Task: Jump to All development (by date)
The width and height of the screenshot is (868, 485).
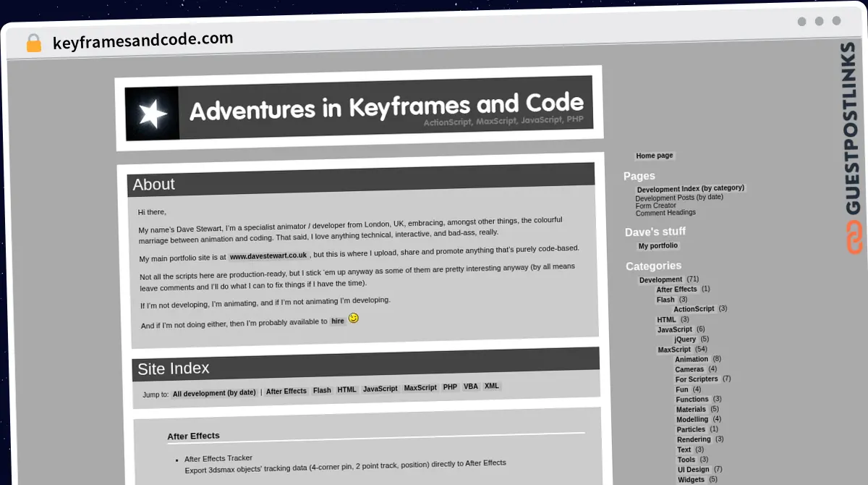Action: click(214, 393)
